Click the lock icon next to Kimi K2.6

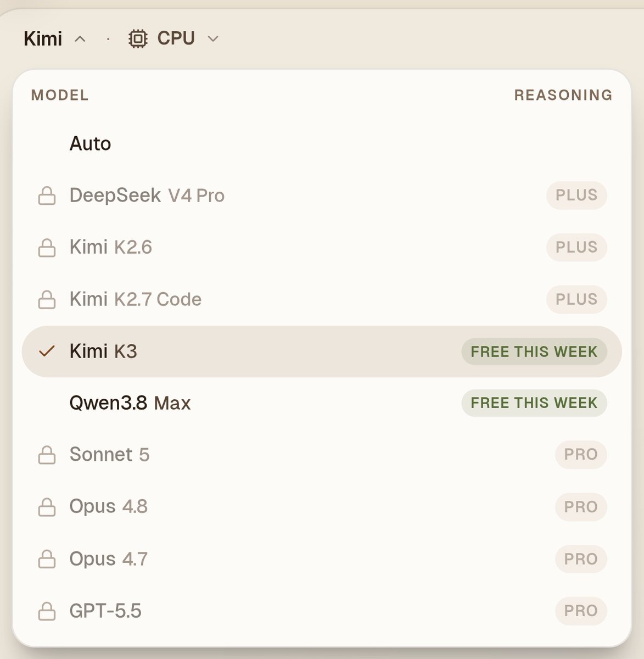coord(47,248)
